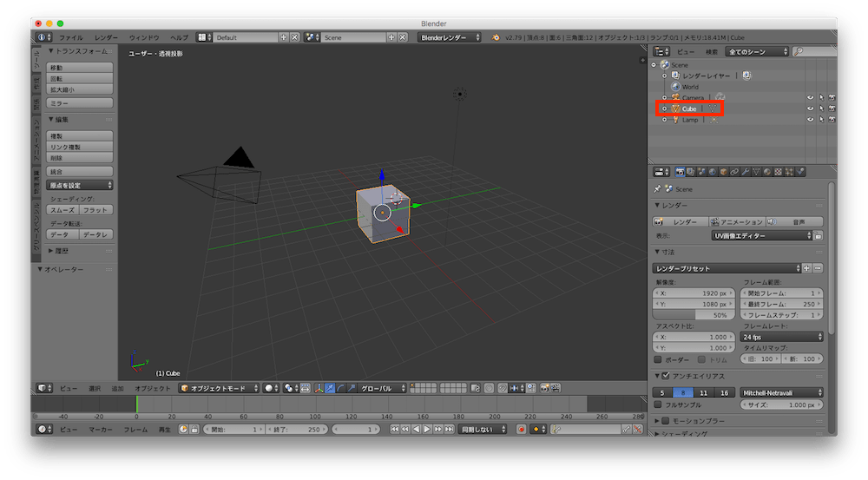Select 16 anti-aliasing samples

click(725, 392)
